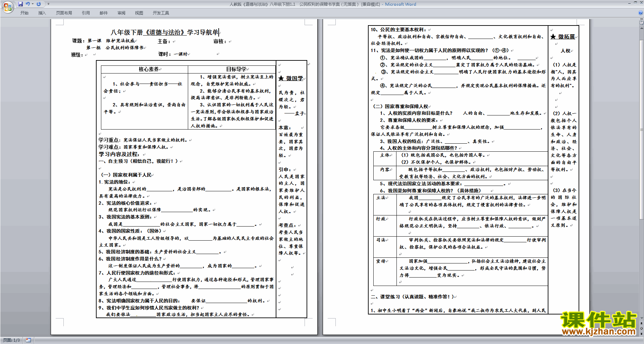Click the 主体 table row label
Viewport: 644px width, 344px height.
(x=385, y=155)
